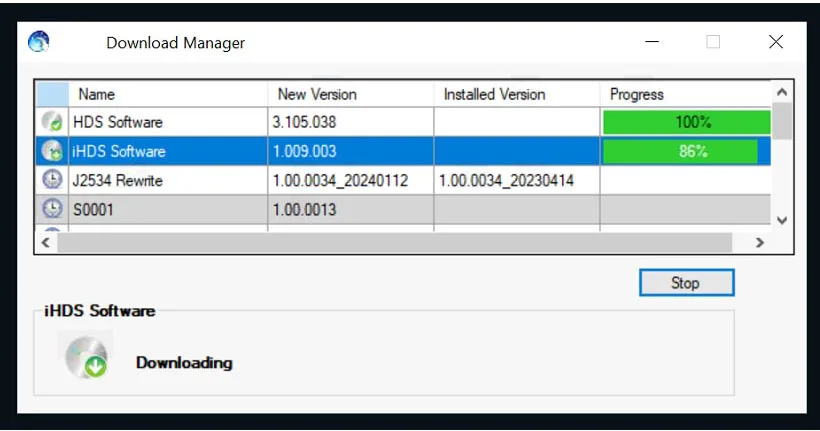The height and width of the screenshot is (431, 820).
Task: Click new version 1.00.0034_20240112 cell
Action: tap(350, 180)
